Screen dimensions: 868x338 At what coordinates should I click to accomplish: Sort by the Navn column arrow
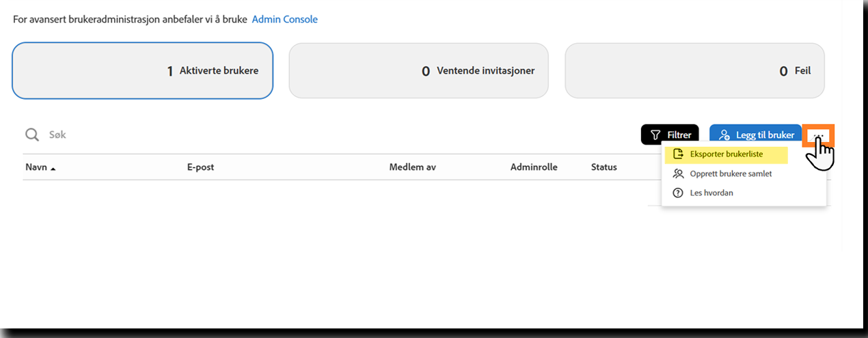pyautogui.click(x=53, y=168)
